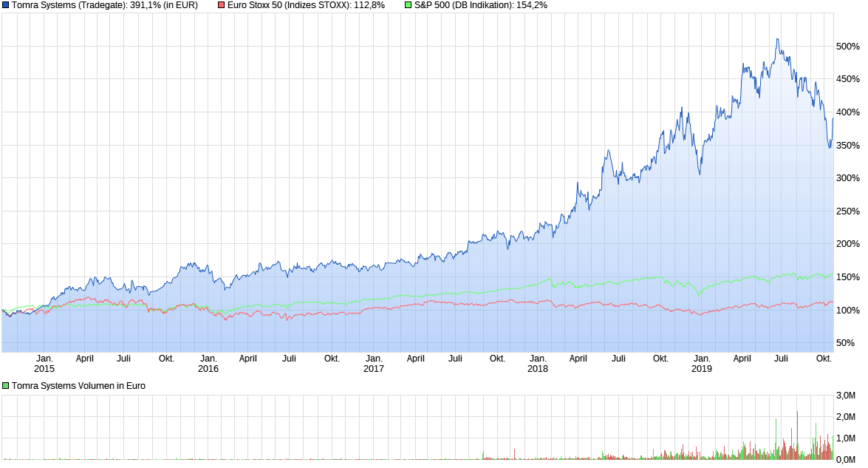
Task: Click the green S&P 500 legend swatch
Action: 408,5
